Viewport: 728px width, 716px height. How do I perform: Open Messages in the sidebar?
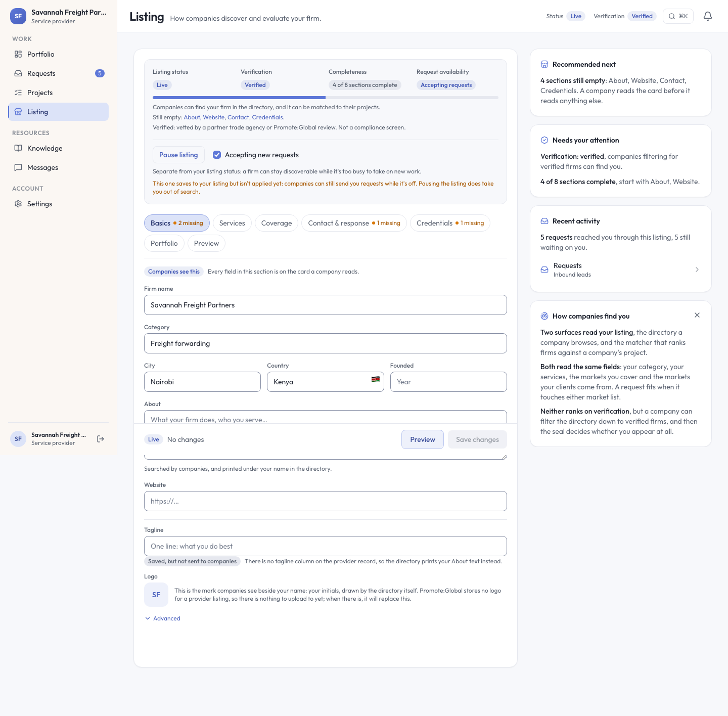click(x=58, y=167)
